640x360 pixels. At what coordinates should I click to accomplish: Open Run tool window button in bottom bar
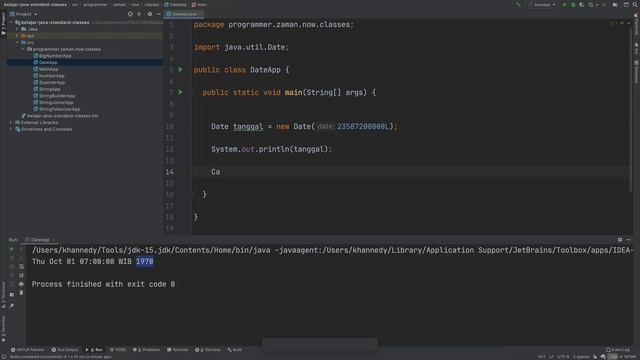click(94, 350)
